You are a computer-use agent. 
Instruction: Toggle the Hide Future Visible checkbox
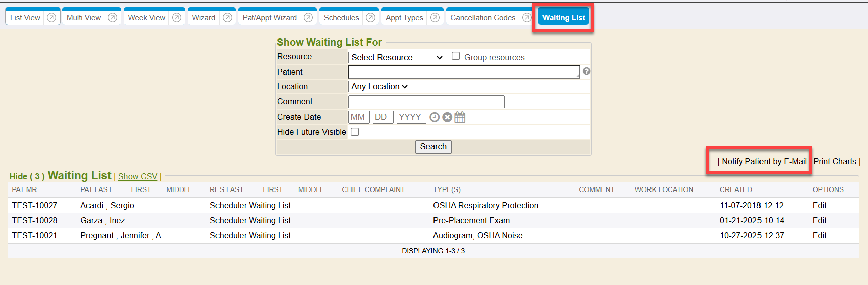355,132
